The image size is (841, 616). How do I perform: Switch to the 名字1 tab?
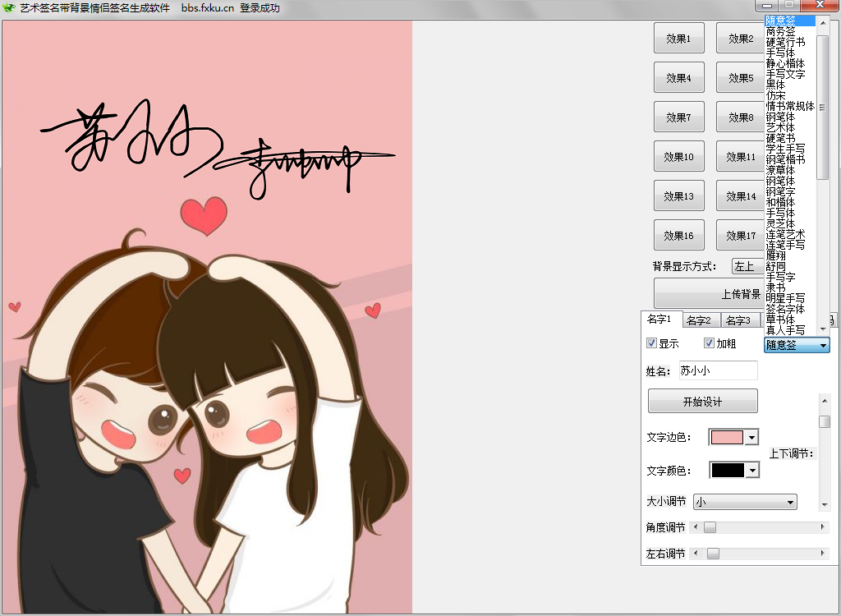tap(661, 319)
